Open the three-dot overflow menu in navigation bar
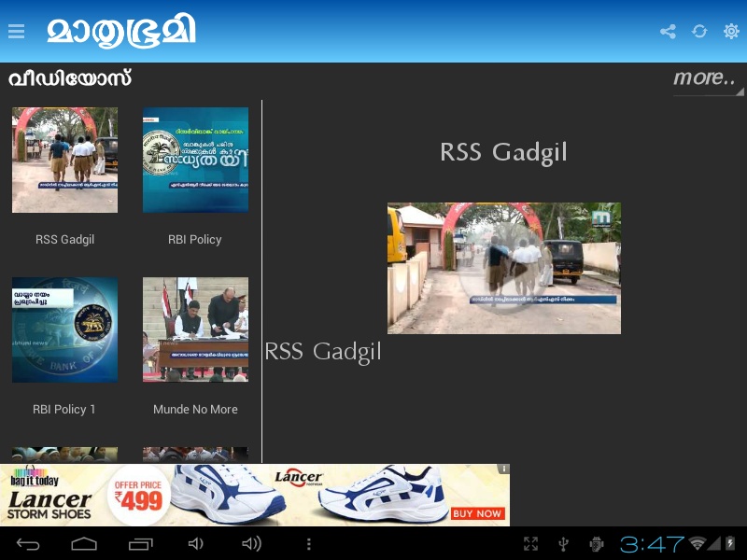 pyautogui.click(x=309, y=544)
